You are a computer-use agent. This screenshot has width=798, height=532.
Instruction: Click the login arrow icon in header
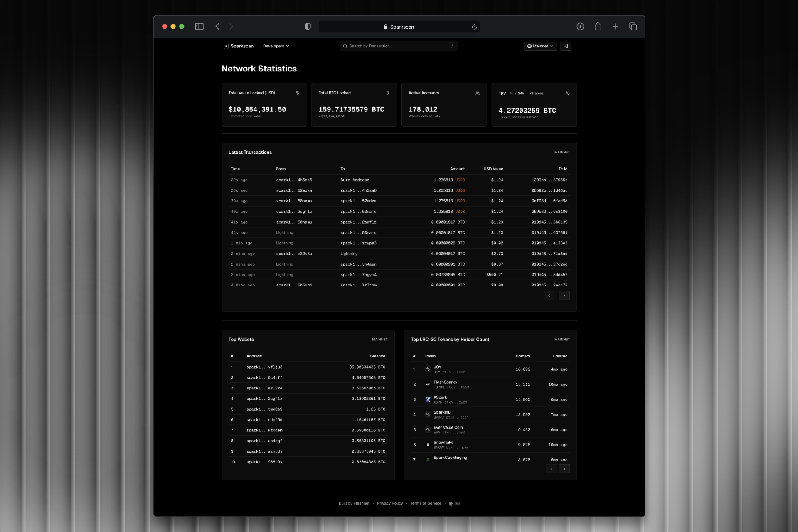coord(566,46)
